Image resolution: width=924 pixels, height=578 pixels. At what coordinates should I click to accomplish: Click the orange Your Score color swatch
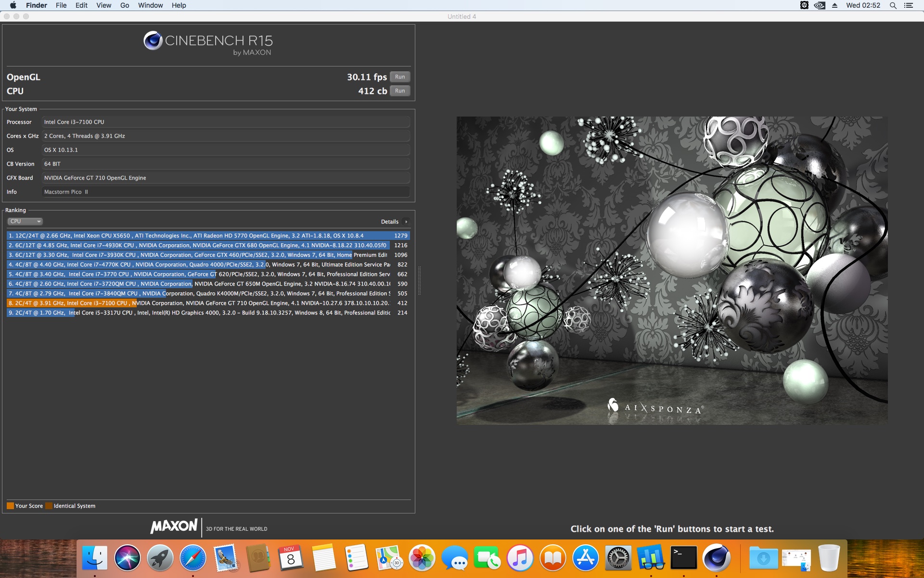[10, 506]
